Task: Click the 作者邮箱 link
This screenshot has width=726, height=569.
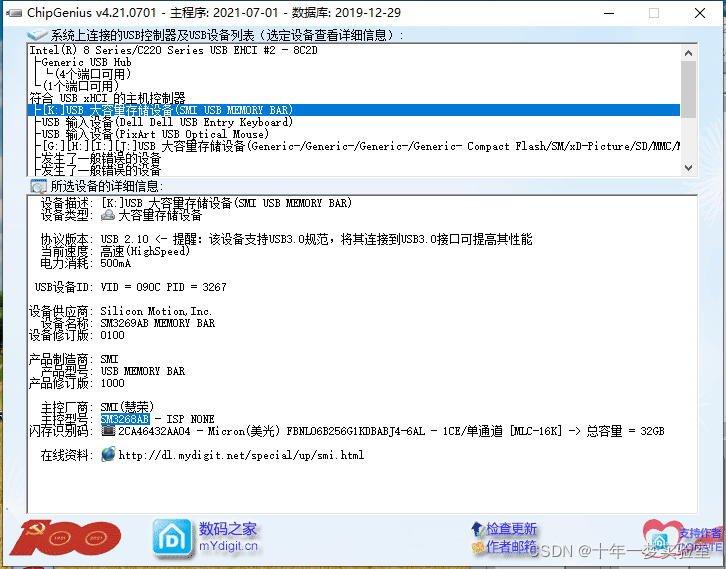Action: tap(511, 546)
